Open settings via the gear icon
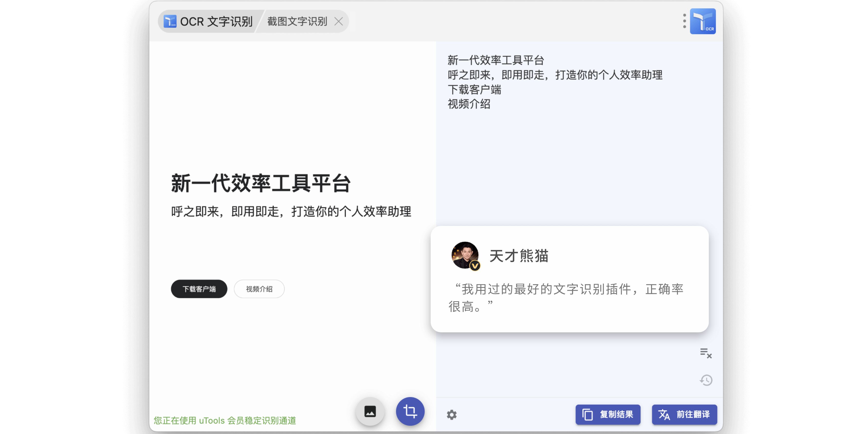This screenshot has width=868, height=434. (x=452, y=414)
